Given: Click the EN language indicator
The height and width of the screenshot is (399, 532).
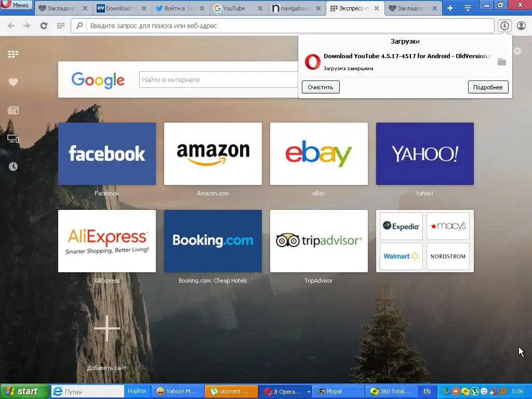Looking at the screenshot, I should 427,391.
